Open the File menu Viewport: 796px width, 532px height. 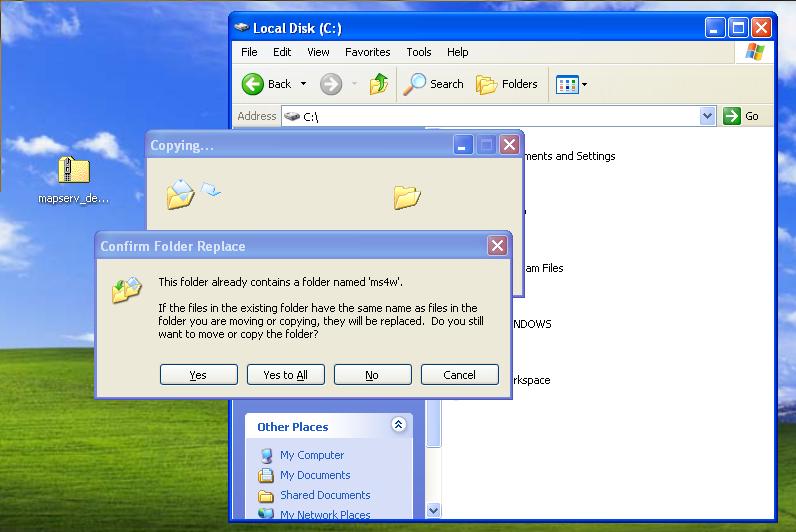point(249,52)
